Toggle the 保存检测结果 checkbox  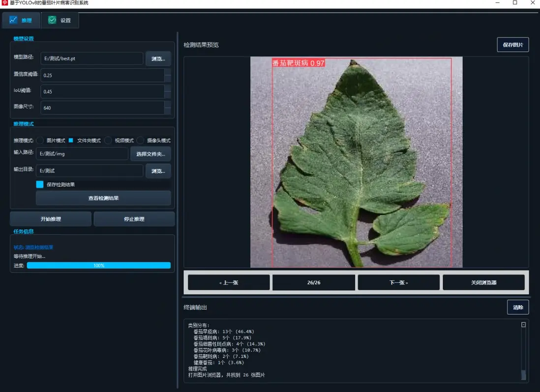coord(40,185)
